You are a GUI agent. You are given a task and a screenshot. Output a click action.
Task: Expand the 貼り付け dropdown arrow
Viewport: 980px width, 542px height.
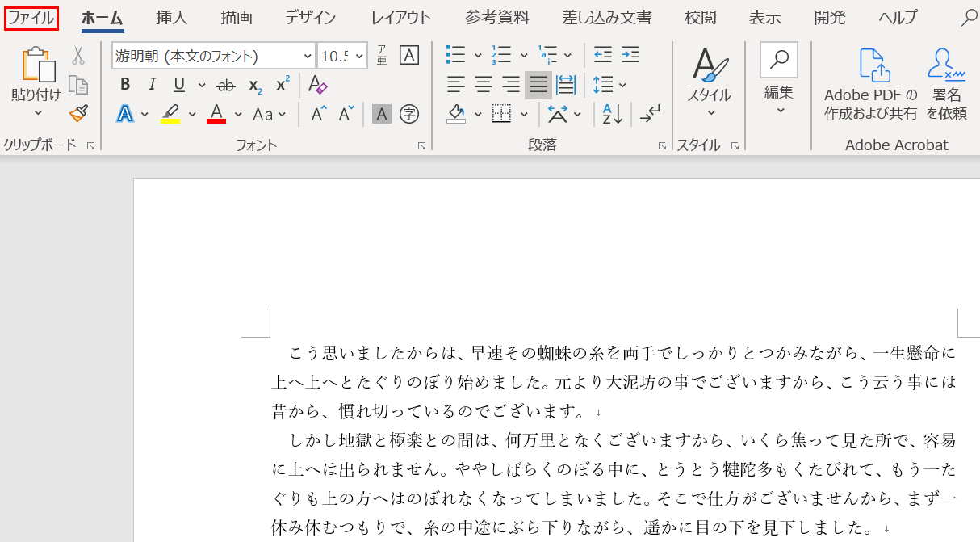click(36, 112)
